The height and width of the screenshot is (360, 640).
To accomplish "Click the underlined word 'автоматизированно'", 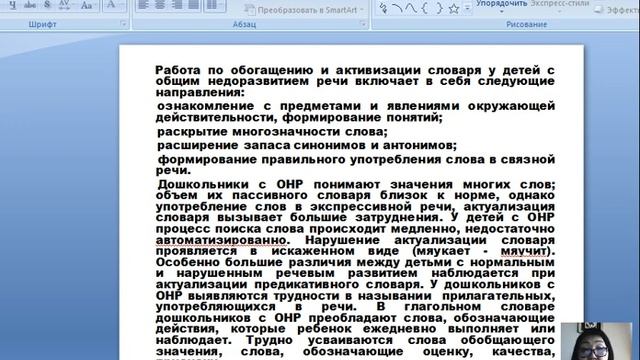I will [x=221, y=240].
